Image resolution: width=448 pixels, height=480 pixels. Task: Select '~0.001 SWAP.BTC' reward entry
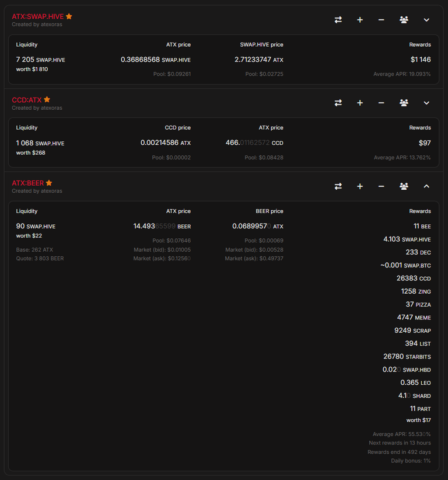click(x=405, y=266)
